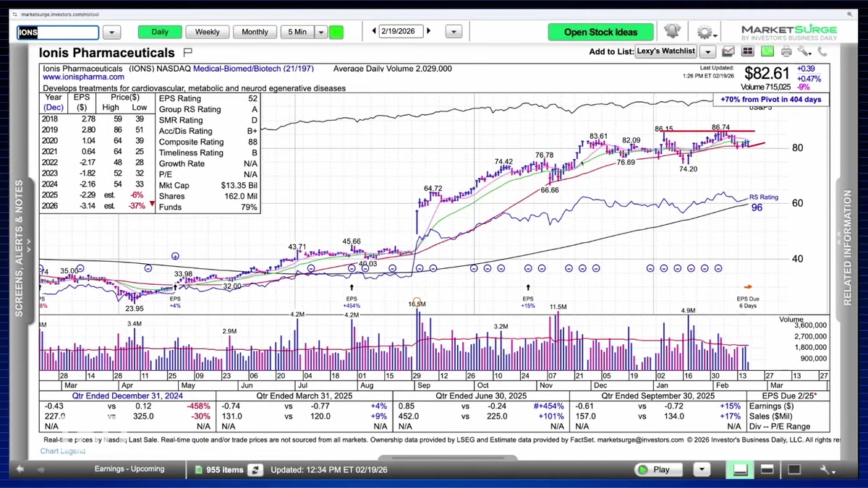868x488 pixels.
Task: Click Acc/Dis Rating value B+
Action: point(252,131)
